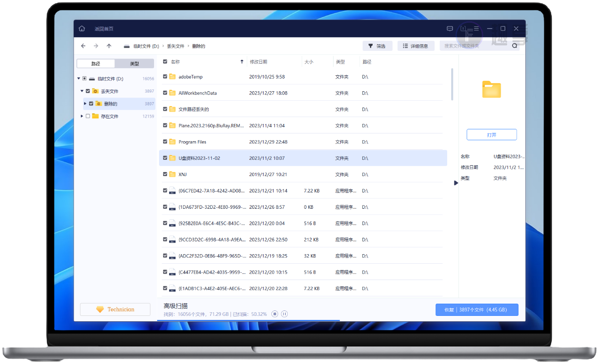The height and width of the screenshot is (364, 598).
Task: Navigate forward with the right arrow
Action: coord(96,46)
